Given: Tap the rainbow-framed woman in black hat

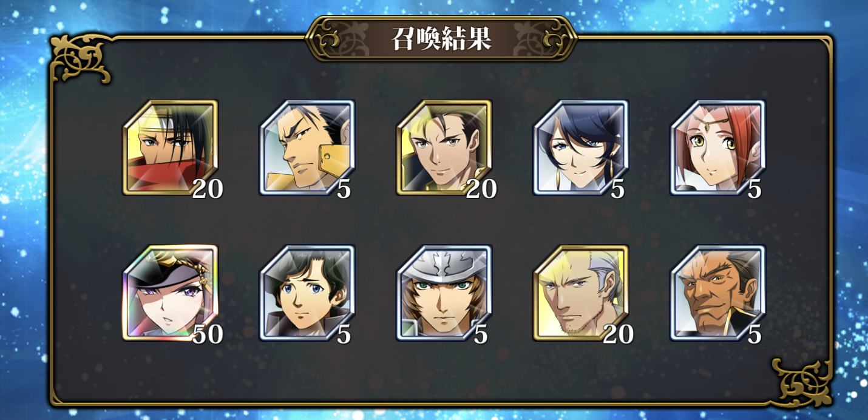Looking at the screenshot, I should (x=170, y=293).
